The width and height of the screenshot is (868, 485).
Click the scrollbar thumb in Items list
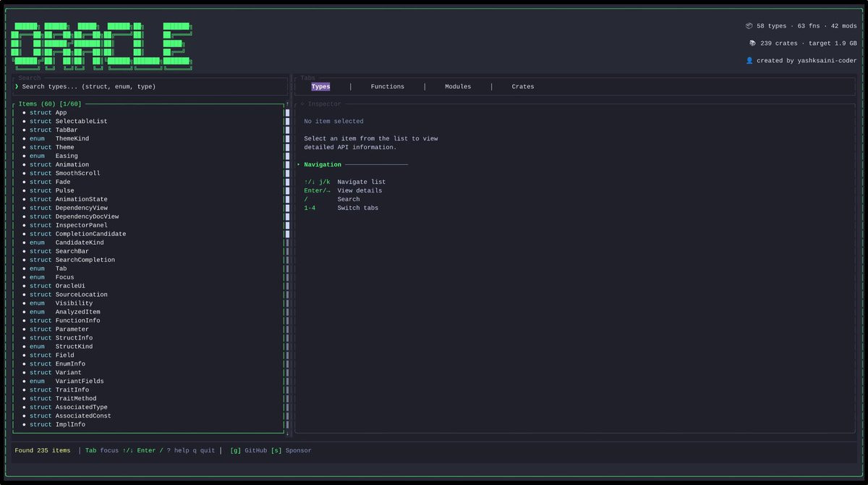[x=287, y=173]
